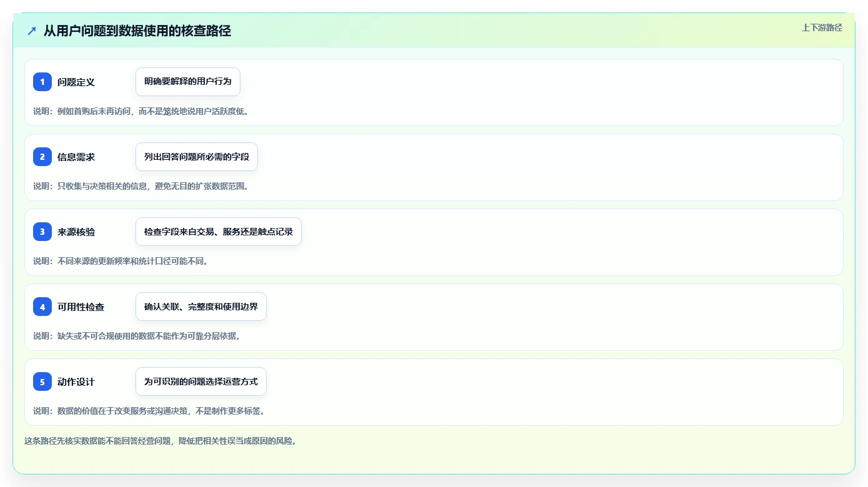The image size is (868, 487).
Task: Click the title 从用户问题到数据使用的核查路径
Action: [x=137, y=31]
